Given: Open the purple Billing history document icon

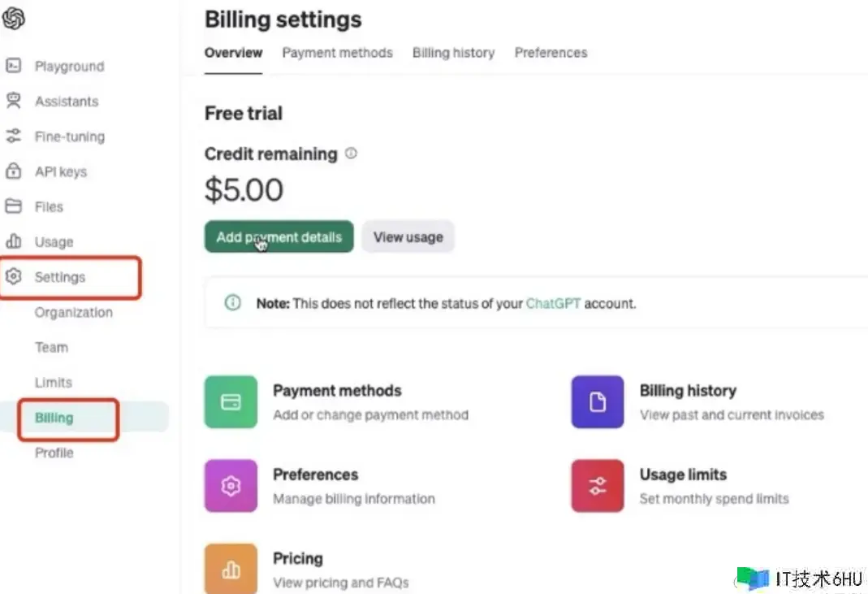Looking at the screenshot, I should pos(598,401).
